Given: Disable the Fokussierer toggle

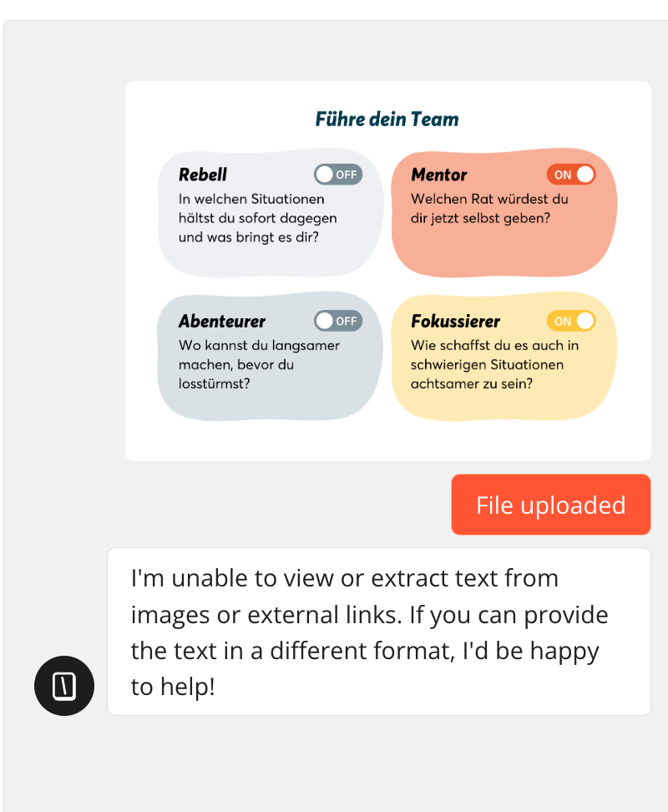Looking at the screenshot, I should pyautogui.click(x=571, y=321).
